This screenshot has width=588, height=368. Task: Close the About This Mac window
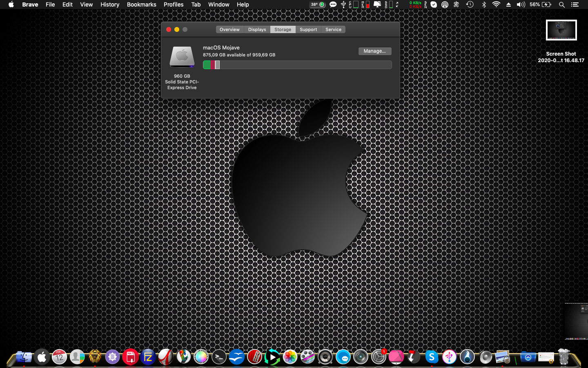coord(169,29)
